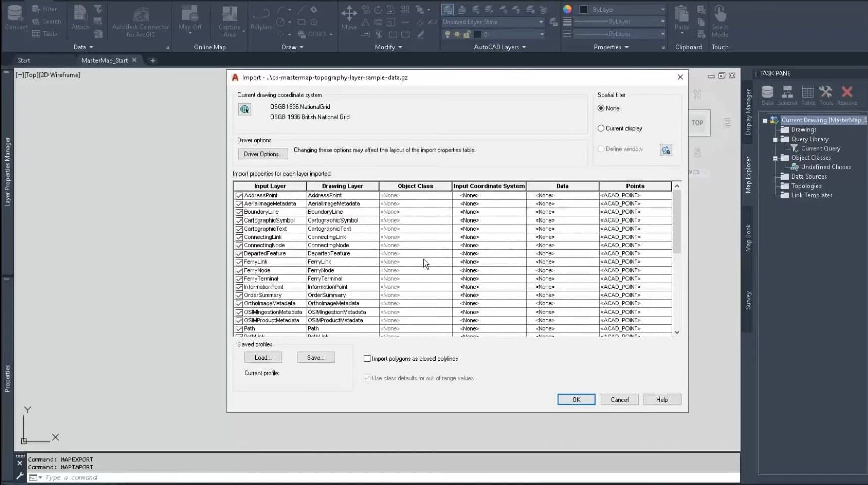Click the Move tool in ribbon
This screenshot has width=868, height=485.
349,17
